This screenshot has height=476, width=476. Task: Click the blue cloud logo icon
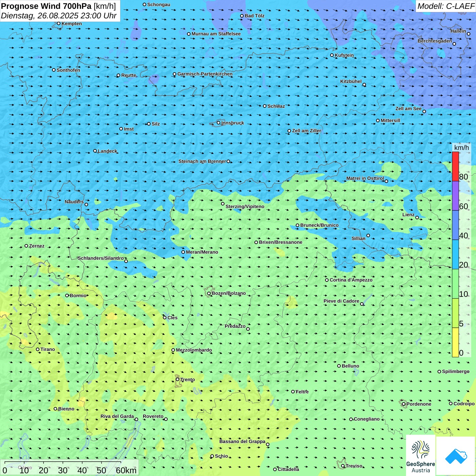456,456
